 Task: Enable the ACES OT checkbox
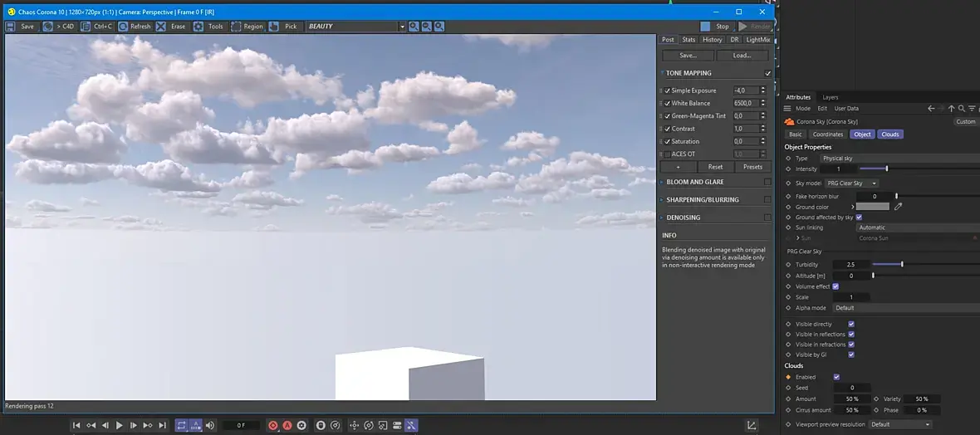[668, 154]
